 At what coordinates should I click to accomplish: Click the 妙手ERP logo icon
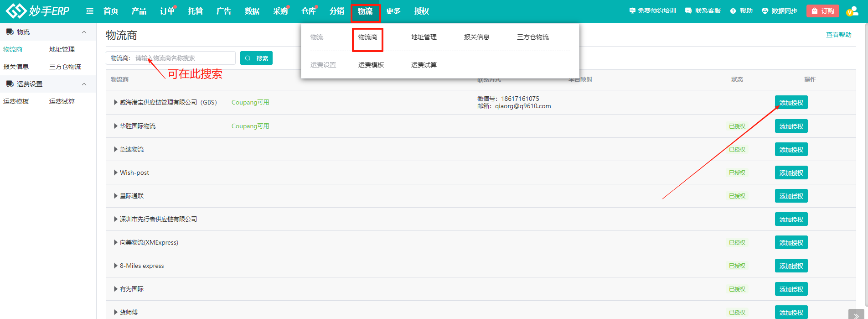(16, 11)
